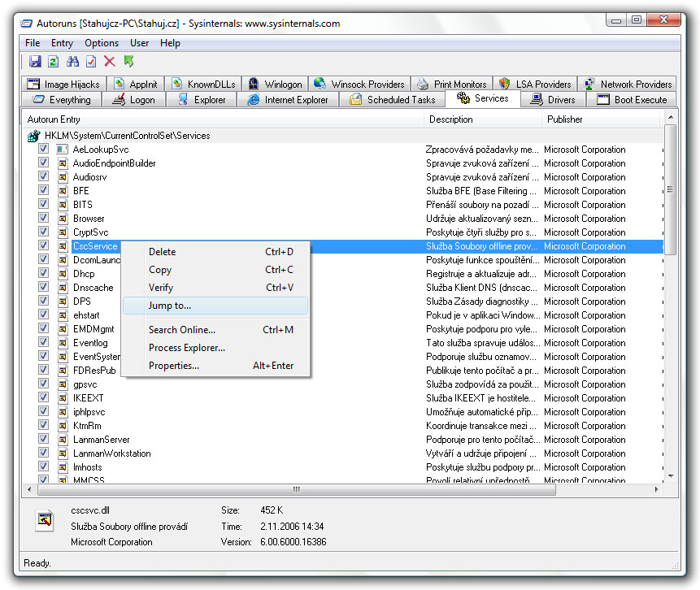The height and width of the screenshot is (590, 700).
Task: Switch to the Print Monitors tab
Action: click(451, 84)
